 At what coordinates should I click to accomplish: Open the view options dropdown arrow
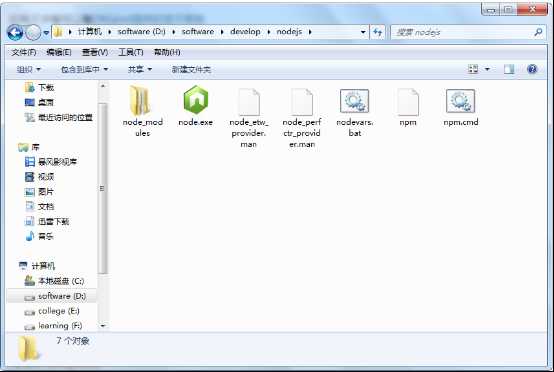487,69
